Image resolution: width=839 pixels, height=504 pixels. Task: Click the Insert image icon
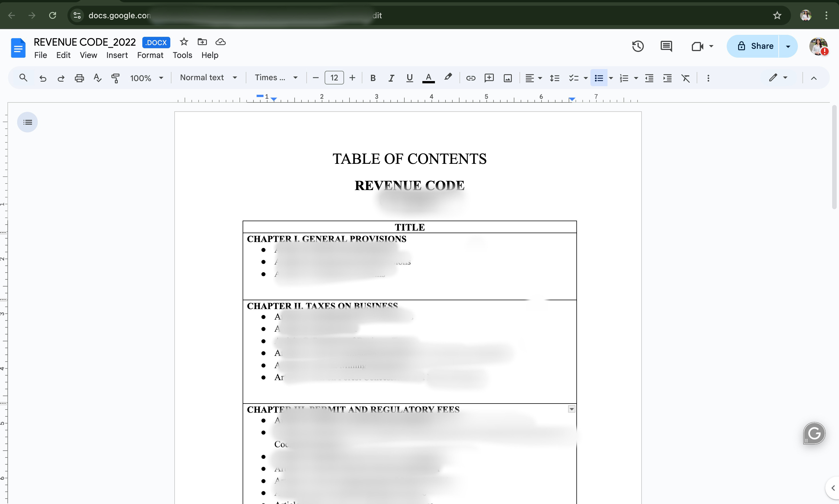(x=508, y=78)
